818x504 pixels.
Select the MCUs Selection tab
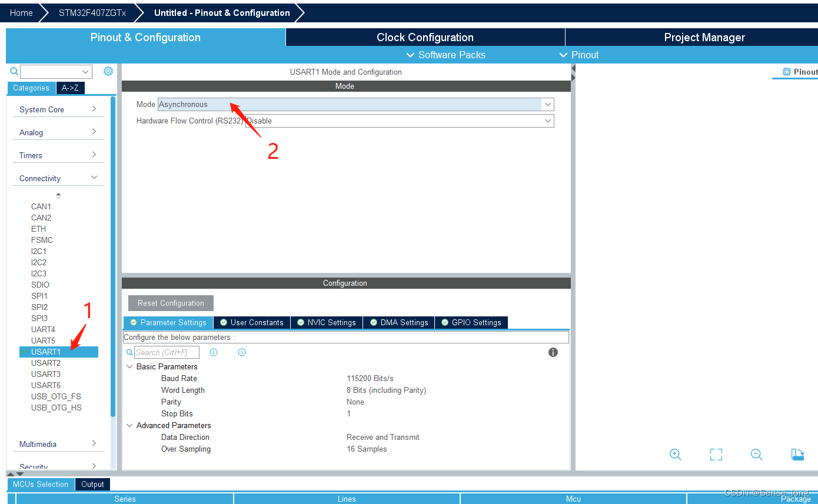click(41, 485)
